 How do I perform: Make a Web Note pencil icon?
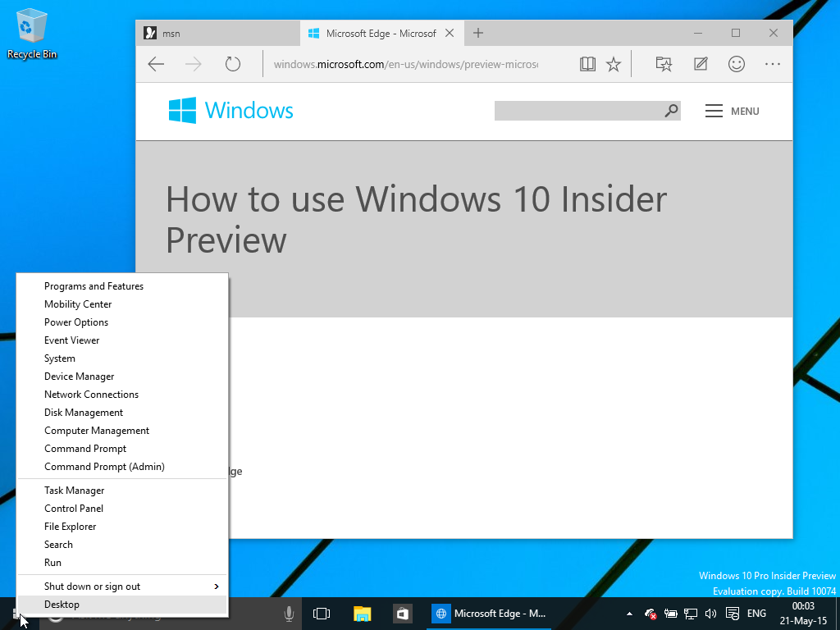point(701,64)
